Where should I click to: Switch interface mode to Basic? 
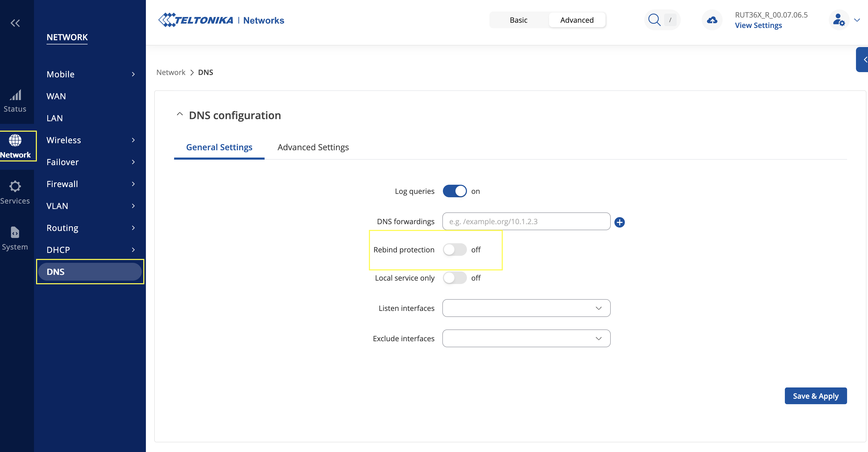[518, 20]
